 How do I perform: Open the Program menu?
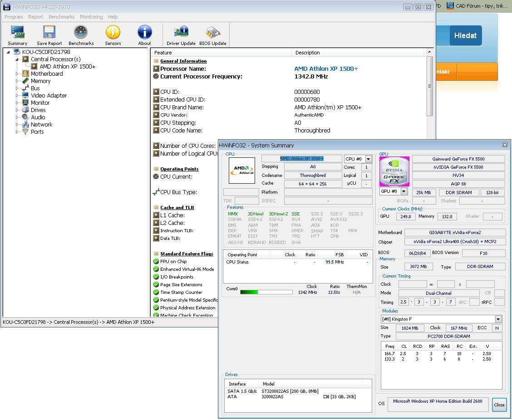click(x=14, y=17)
